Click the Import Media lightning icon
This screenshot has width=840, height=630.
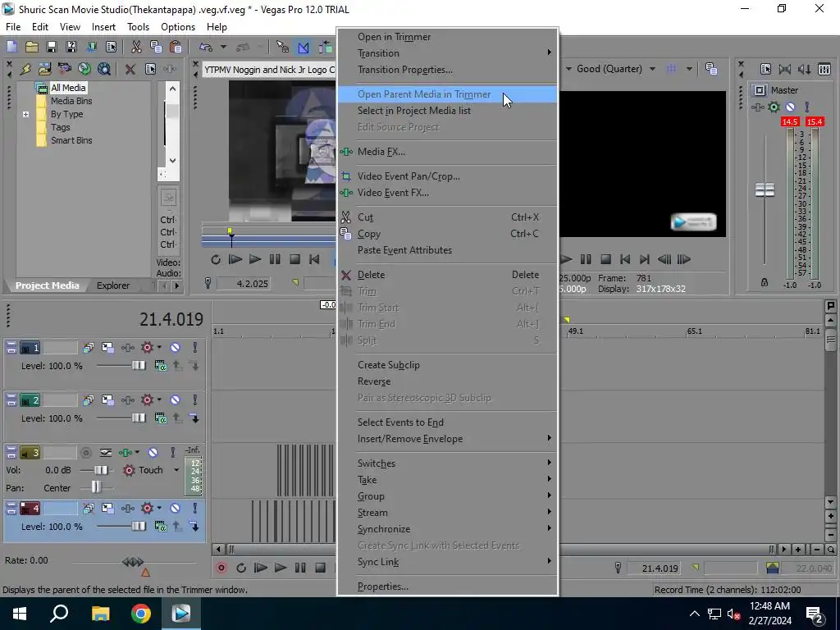[x=25, y=69]
